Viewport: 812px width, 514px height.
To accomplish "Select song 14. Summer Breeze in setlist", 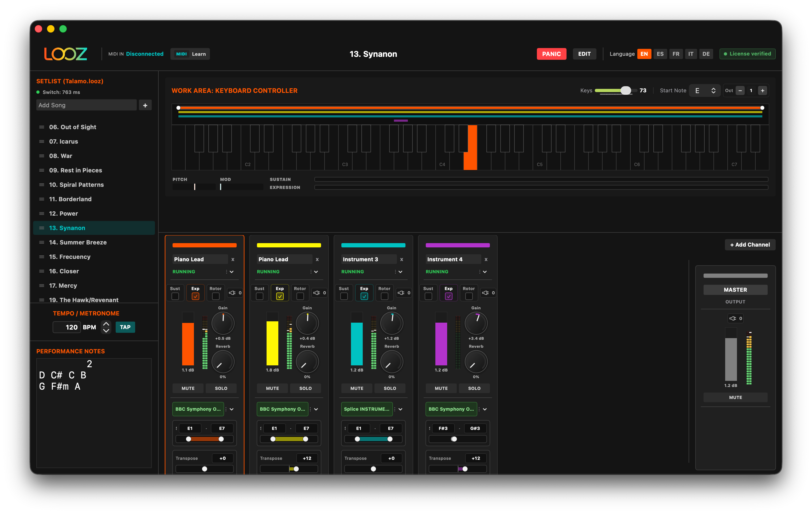I will pyautogui.click(x=94, y=242).
